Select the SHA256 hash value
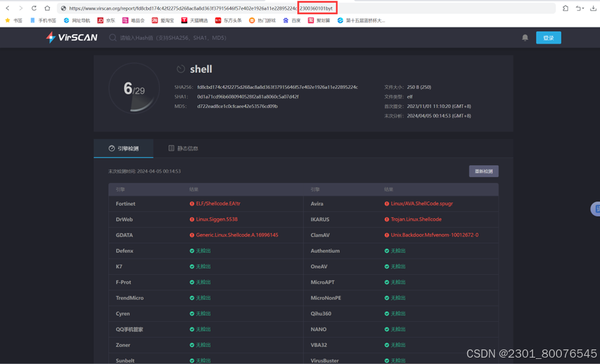Image resolution: width=600 pixels, height=364 pixels. click(277, 87)
